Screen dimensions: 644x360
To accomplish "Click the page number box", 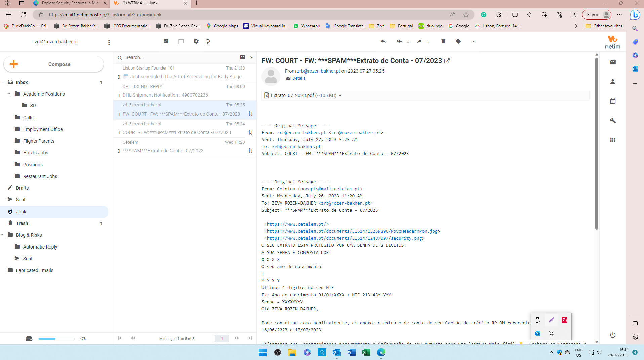I will click(222, 339).
